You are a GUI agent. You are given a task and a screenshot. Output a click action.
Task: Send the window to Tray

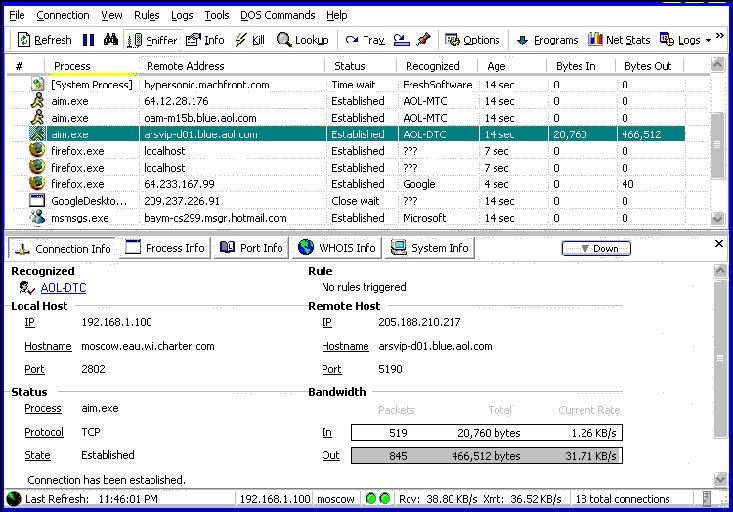(365, 40)
